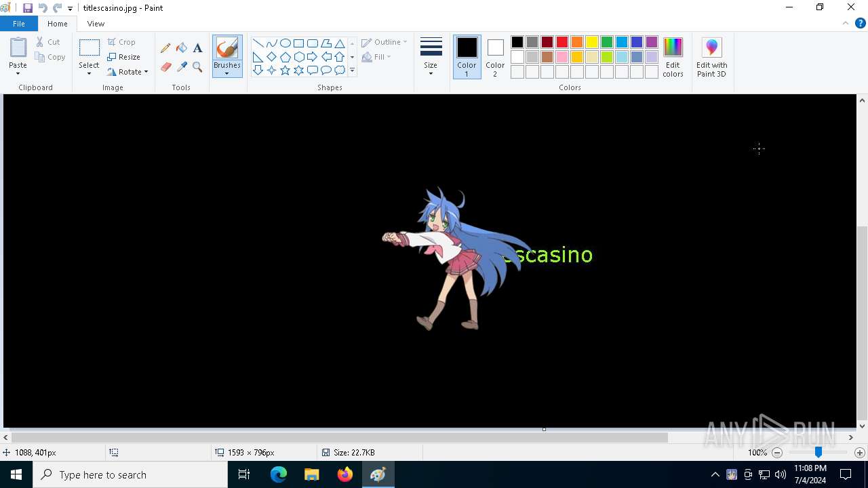Choose the Rectangle shape

click(299, 43)
